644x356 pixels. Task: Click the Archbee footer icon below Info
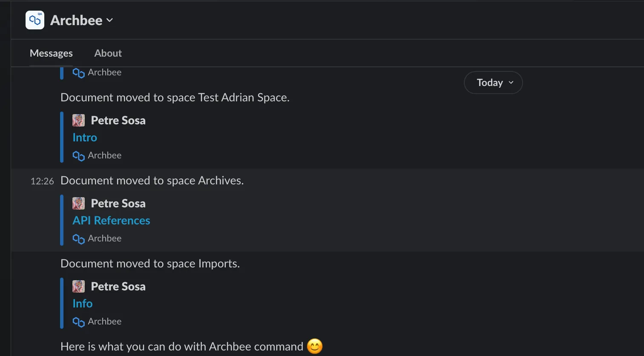tap(78, 322)
